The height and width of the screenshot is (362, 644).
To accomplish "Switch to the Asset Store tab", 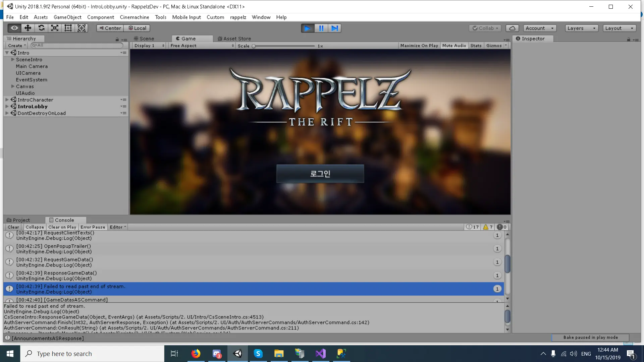I will [234, 39].
